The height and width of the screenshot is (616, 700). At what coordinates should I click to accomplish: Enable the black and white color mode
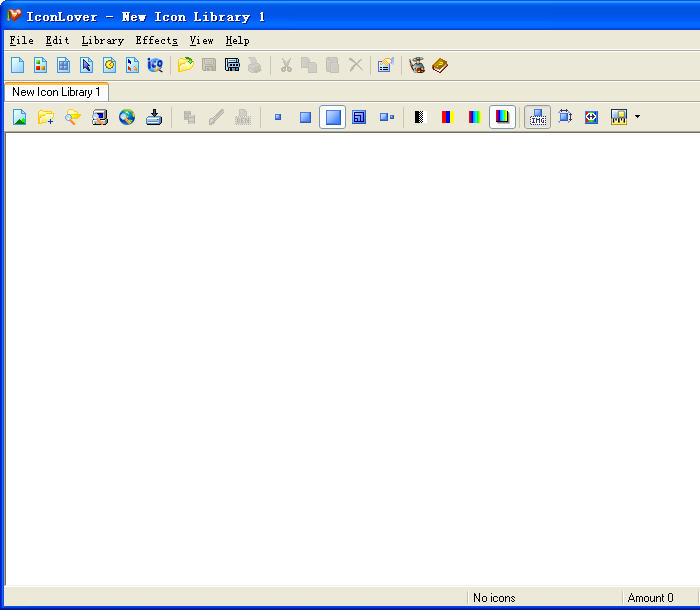(419, 117)
